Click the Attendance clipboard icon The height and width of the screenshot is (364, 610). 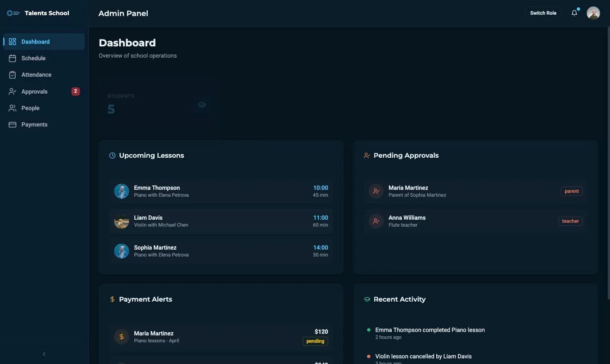point(13,75)
